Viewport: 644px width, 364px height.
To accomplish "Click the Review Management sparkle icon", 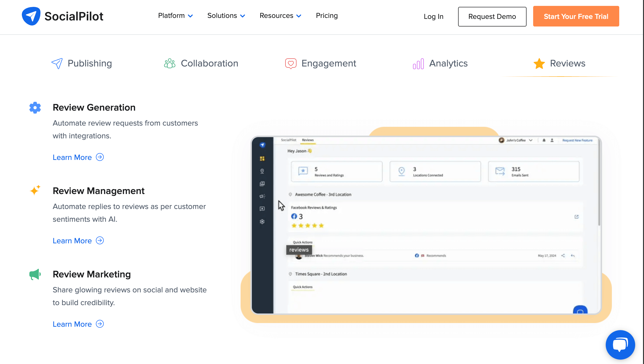I will pos(35,190).
